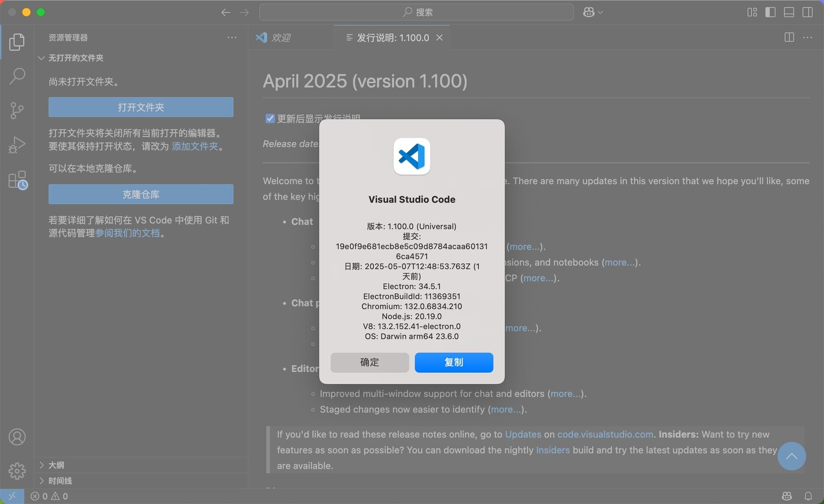Click the 资源管理器 panel title

point(68,37)
